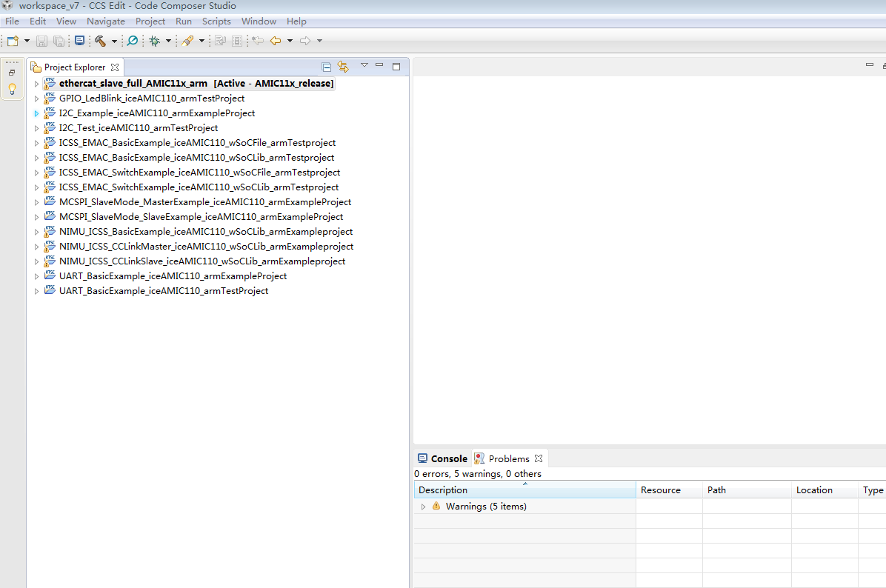Open the Window menu

tap(259, 21)
